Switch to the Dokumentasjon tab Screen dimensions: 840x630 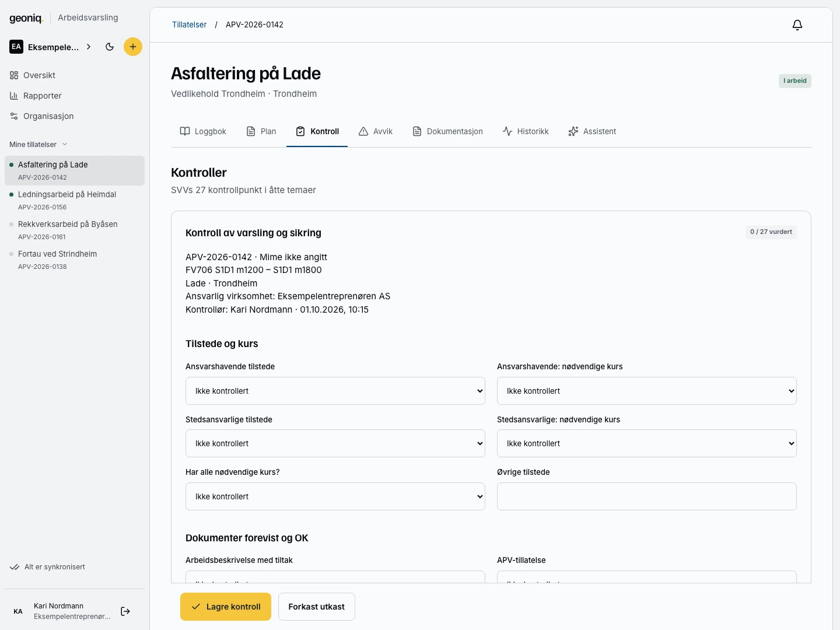(447, 131)
